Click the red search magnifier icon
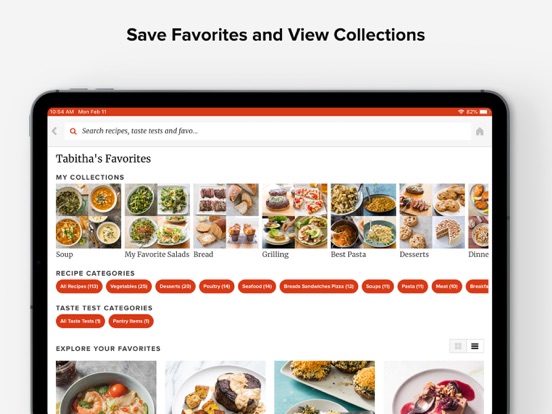 click(73, 131)
